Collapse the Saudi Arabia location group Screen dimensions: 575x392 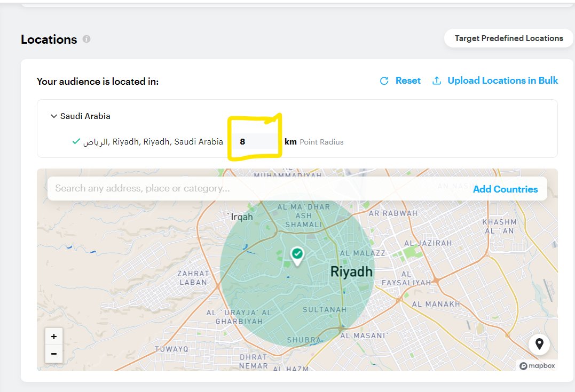[53, 116]
